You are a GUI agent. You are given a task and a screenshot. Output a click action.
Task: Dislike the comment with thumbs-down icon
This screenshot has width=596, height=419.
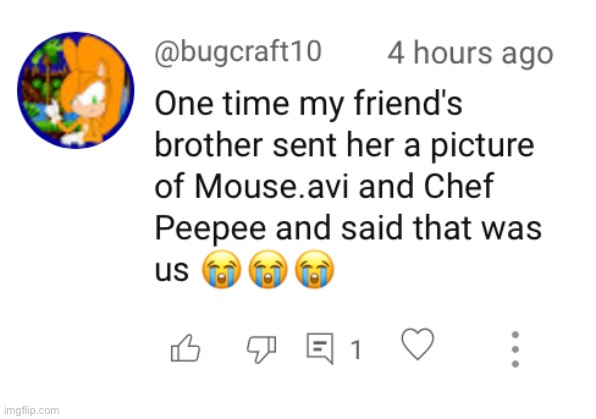tap(262, 349)
